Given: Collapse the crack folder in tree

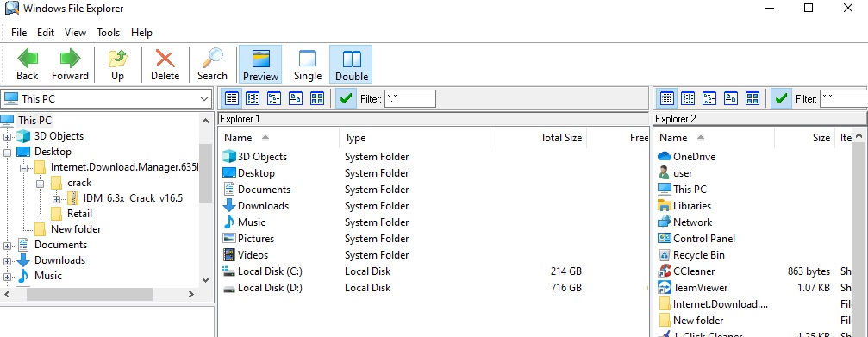Looking at the screenshot, I should tap(40, 184).
